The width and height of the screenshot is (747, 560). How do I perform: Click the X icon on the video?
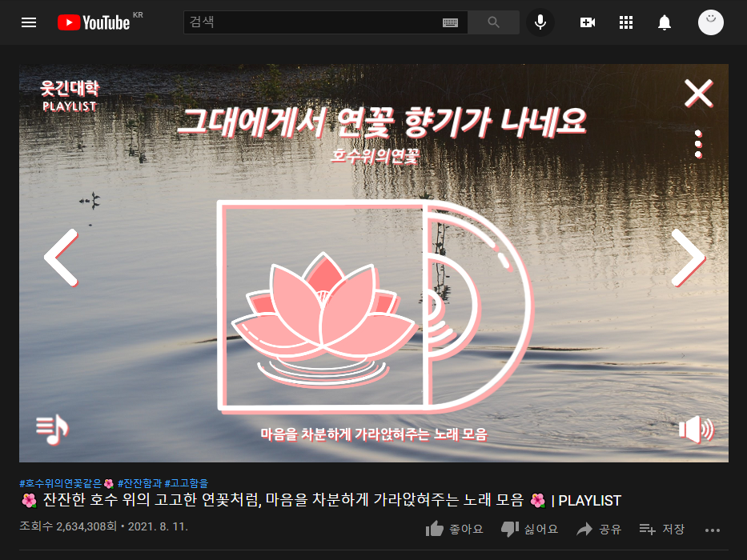tap(699, 94)
